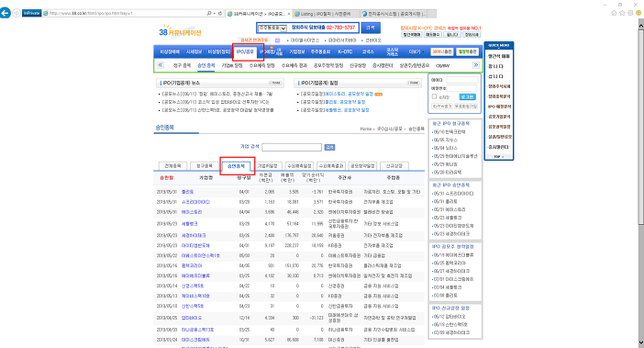Click the 38커뮤니케이션 site logo
The height and width of the screenshot is (348, 644).
point(180,31)
